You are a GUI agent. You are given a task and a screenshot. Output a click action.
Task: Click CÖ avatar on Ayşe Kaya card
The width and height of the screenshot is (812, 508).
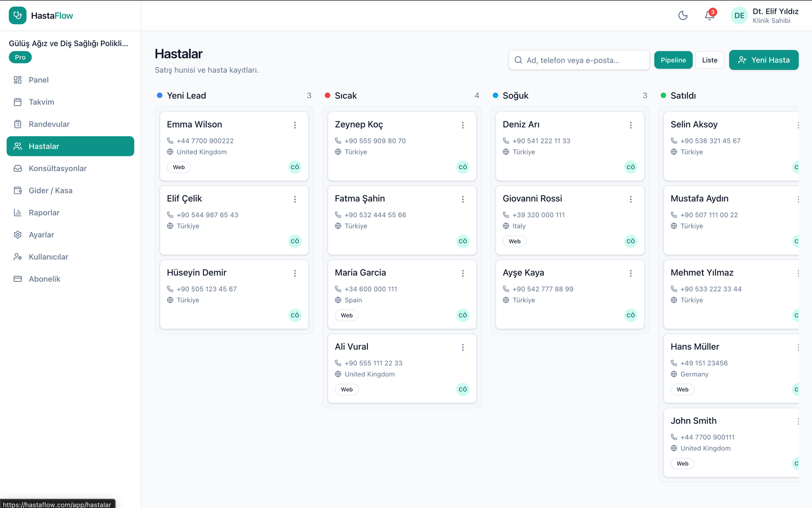click(631, 315)
